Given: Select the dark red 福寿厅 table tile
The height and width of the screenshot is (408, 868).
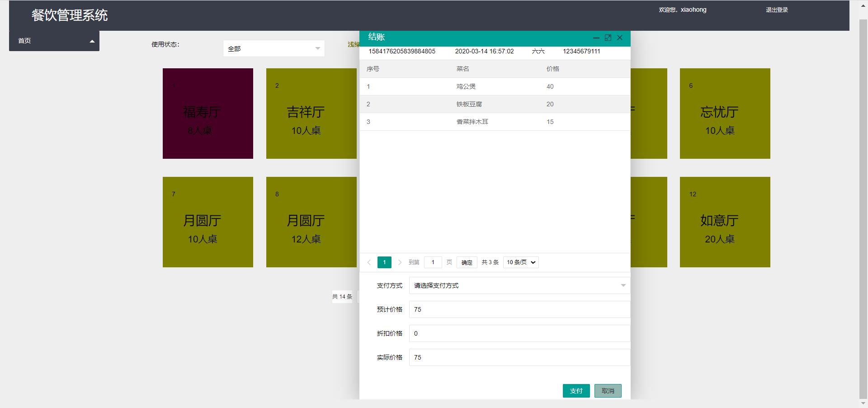Looking at the screenshot, I should (x=208, y=114).
